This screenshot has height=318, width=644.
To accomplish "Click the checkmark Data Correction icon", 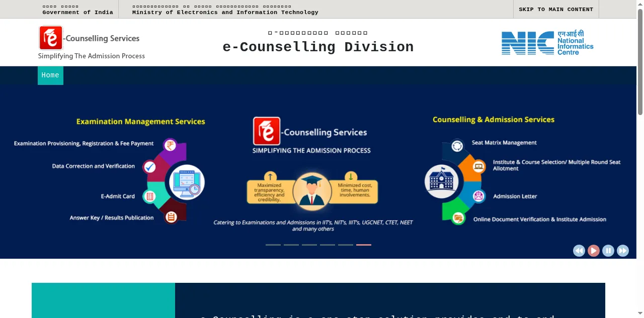I will (149, 167).
